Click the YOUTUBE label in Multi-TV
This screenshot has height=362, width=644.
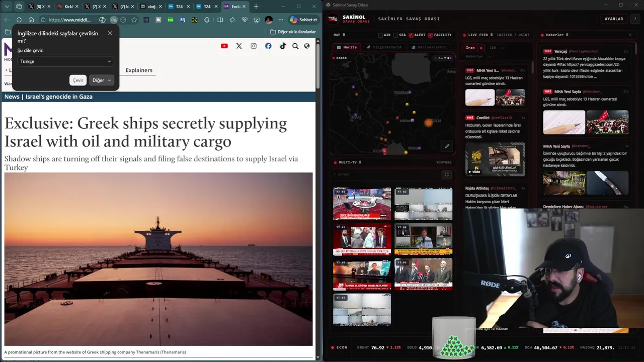(x=444, y=162)
